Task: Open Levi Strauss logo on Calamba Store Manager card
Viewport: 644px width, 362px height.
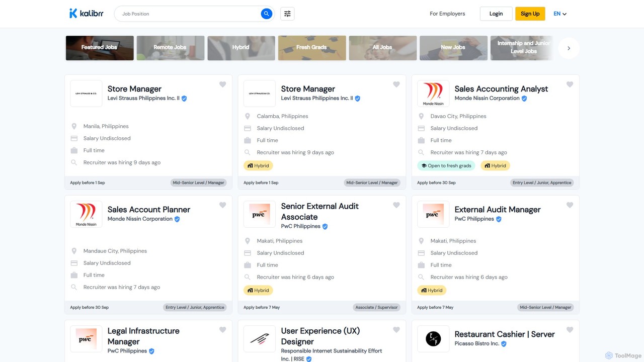Action: 260,94
